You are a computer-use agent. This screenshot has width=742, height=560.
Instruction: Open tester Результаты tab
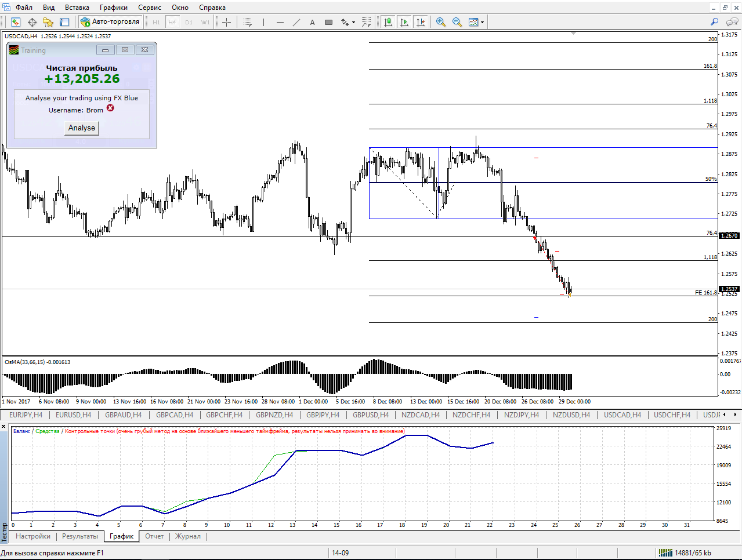coord(80,536)
